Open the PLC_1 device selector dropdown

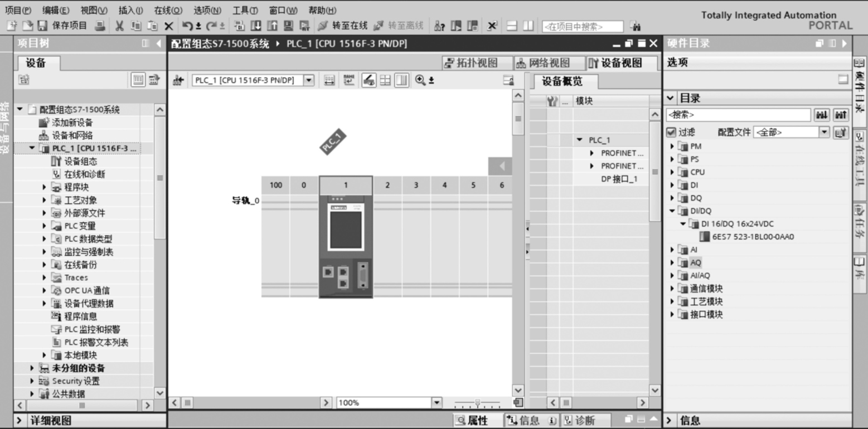309,80
